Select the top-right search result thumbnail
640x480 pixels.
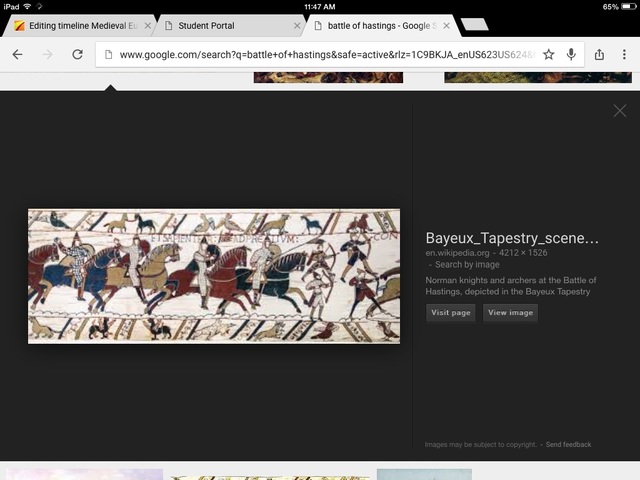[x=538, y=78]
